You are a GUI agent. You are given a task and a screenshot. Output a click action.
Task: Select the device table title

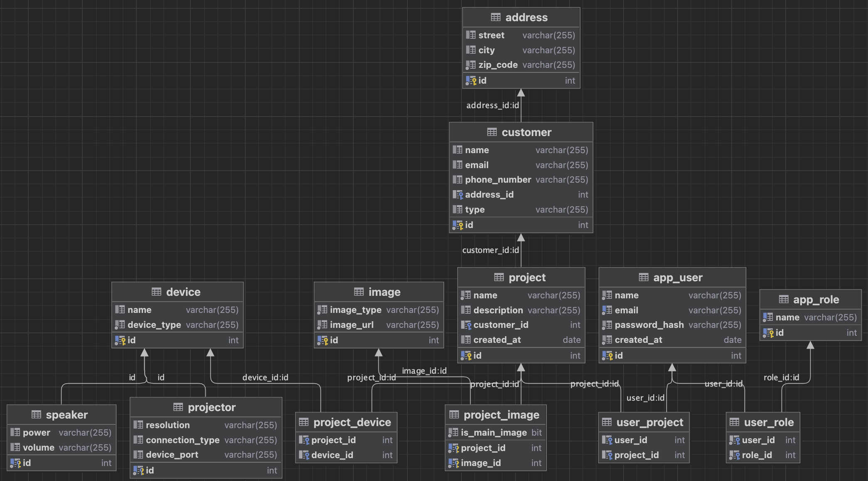(183, 292)
